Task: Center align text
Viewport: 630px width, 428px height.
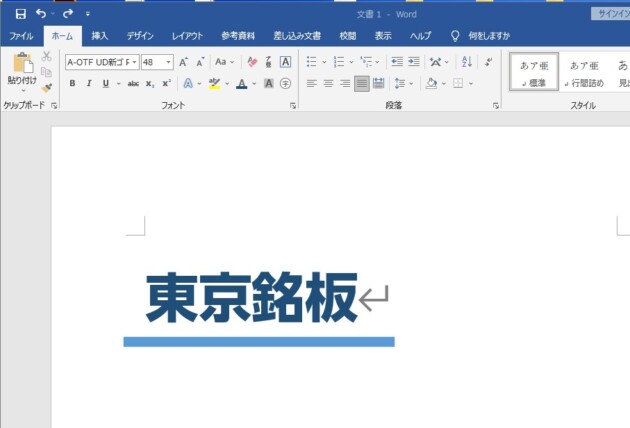Action: click(328, 83)
